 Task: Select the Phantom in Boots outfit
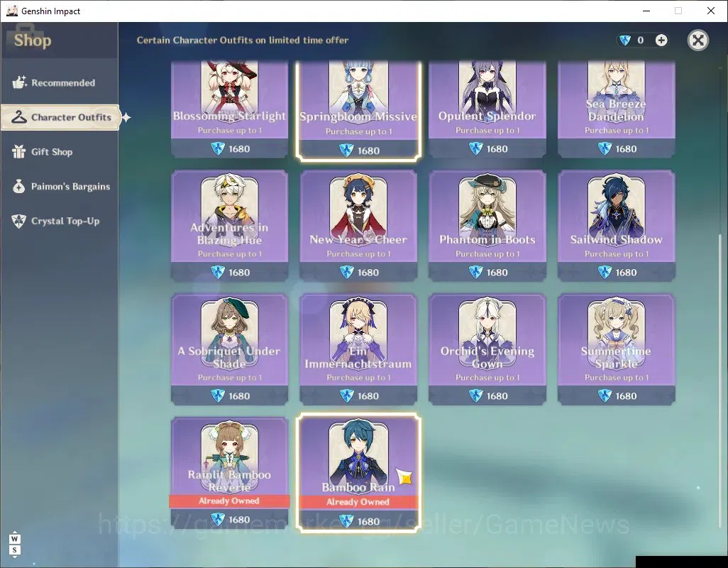click(x=487, y=226)
